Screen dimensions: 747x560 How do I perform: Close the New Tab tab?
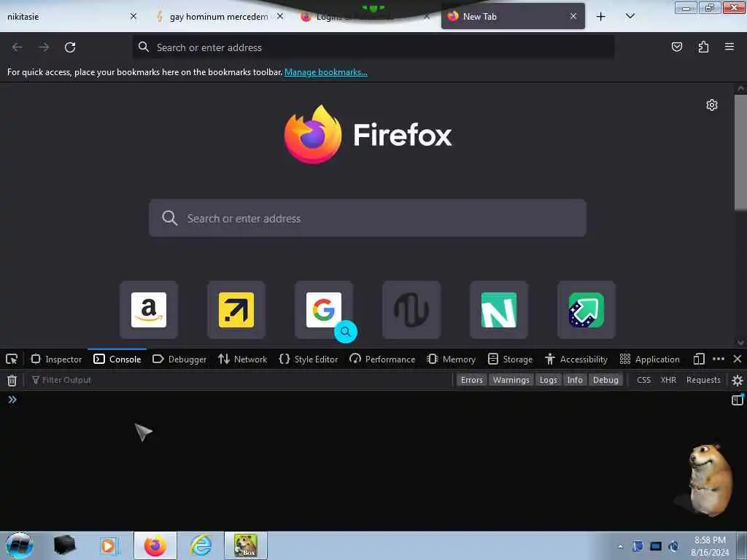[x=573, y=17]
